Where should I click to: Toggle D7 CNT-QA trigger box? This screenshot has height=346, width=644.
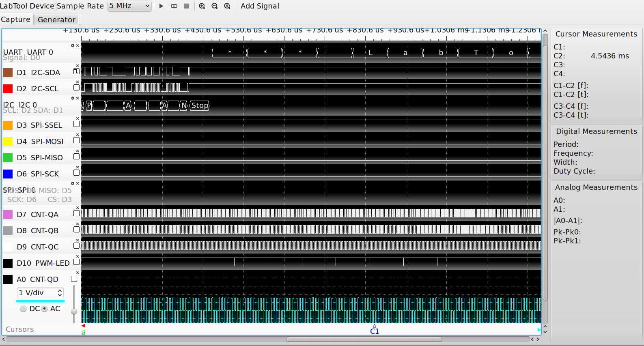[x=76, y=213]
